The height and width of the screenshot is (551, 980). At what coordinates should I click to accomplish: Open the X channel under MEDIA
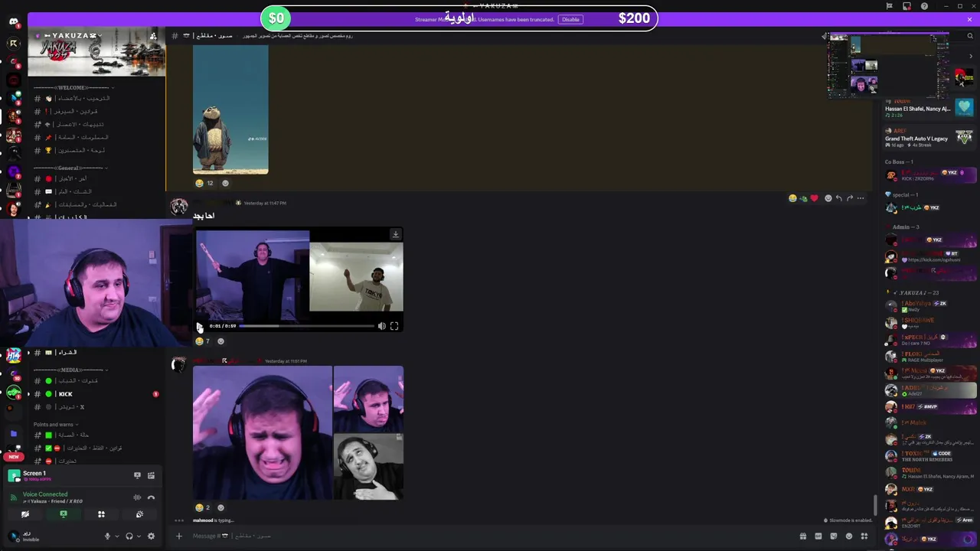pyautogui.click(x=96, y=407)
